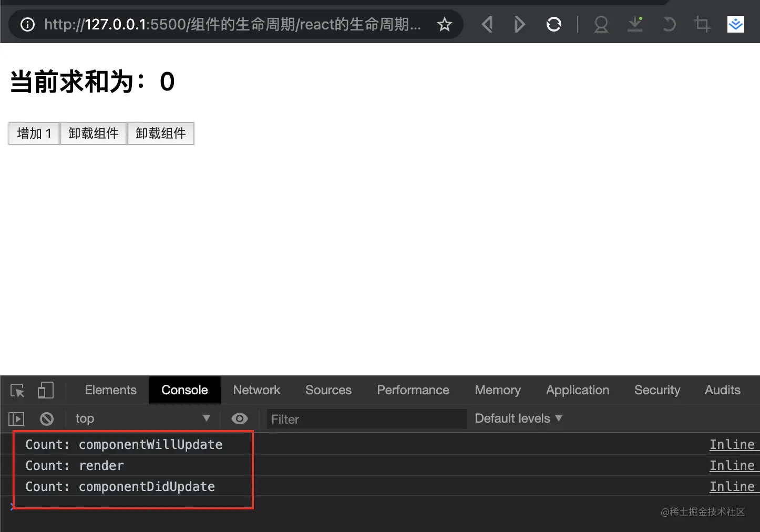This screenshot has width=760, height=532.
Task: Focus the console Filter input field
Action: tap(366, 419)
